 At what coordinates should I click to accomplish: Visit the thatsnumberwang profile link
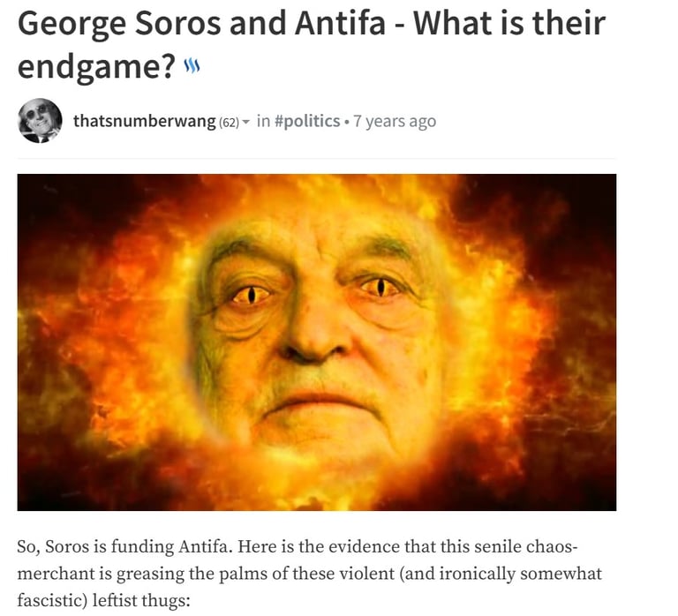pyautogui.click(x=145, y=122)
